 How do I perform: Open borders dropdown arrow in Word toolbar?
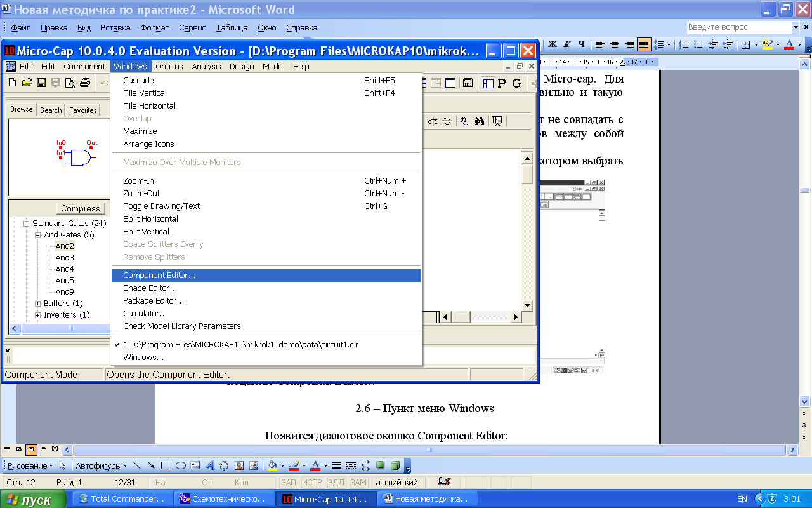pos(756,44)
